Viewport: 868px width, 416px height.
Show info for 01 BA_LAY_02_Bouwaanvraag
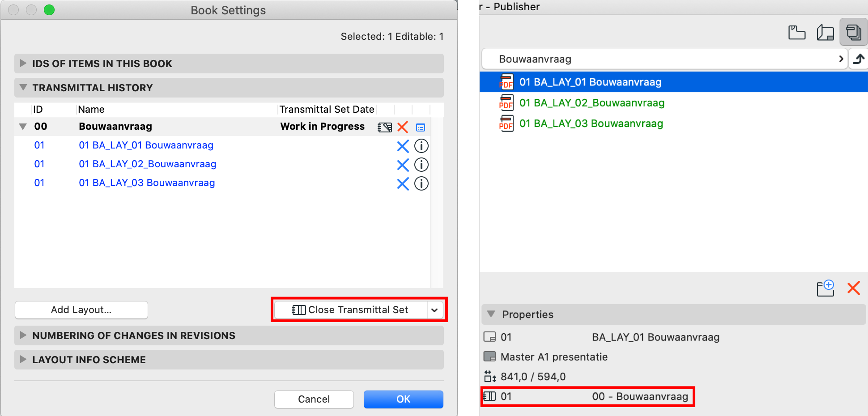pos(421,165)
